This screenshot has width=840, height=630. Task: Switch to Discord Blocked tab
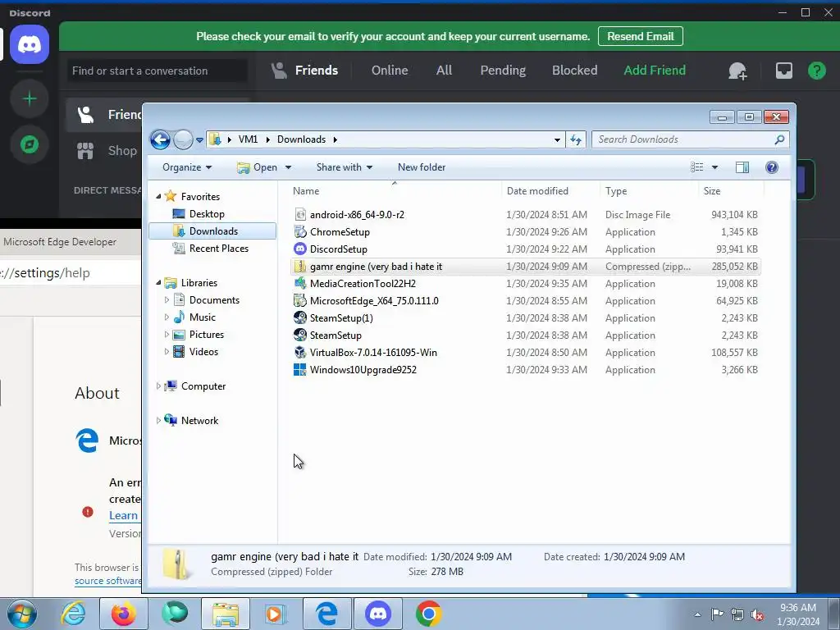574,71
